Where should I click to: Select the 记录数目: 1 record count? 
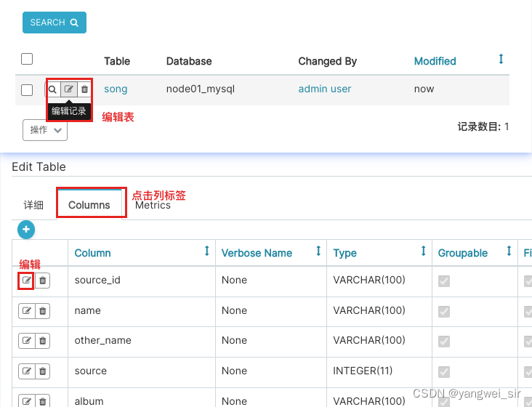[x=483, y=126]
